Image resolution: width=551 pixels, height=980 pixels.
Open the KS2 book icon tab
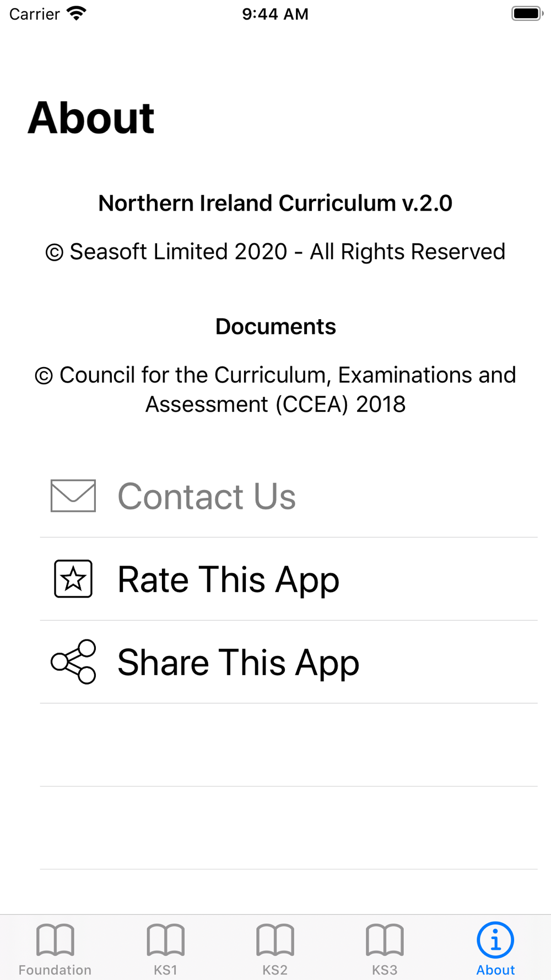[x=275, y=939]
